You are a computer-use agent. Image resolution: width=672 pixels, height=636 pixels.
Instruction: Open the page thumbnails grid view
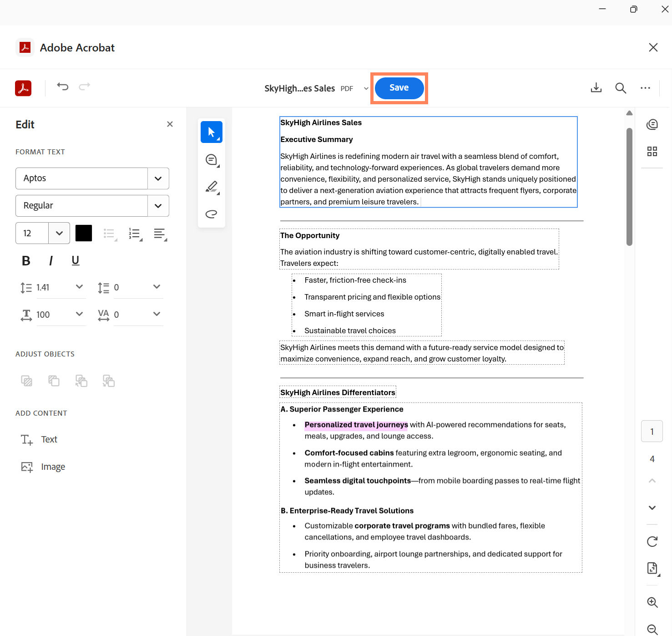pyautogui.click(x=652, y=151)
